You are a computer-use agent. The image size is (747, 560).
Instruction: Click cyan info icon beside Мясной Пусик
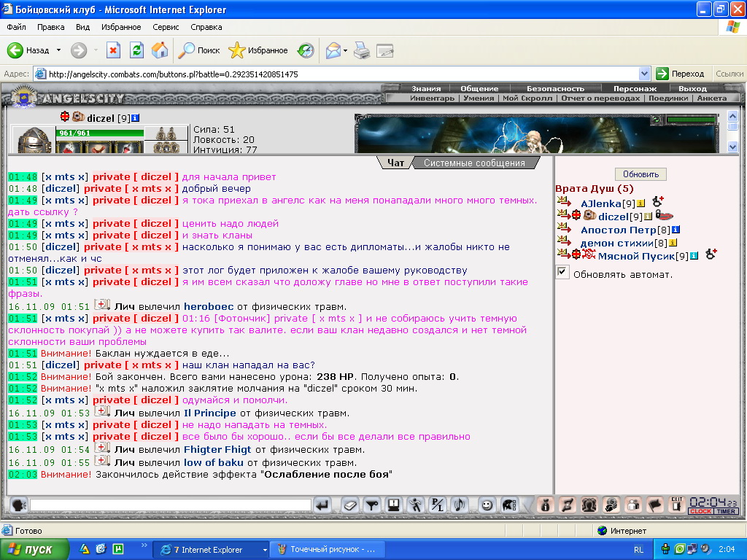click(x=694, y=256)
